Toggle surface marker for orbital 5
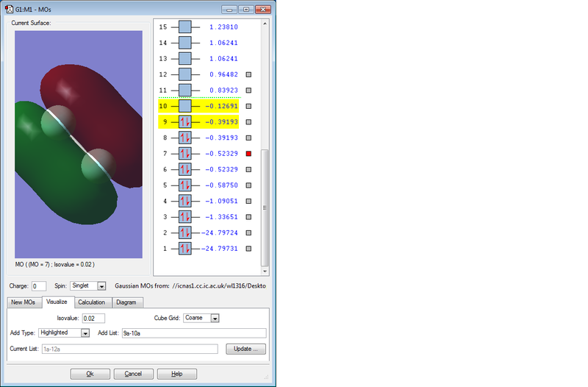The image size is (588, 387). [x=248, y=185]
